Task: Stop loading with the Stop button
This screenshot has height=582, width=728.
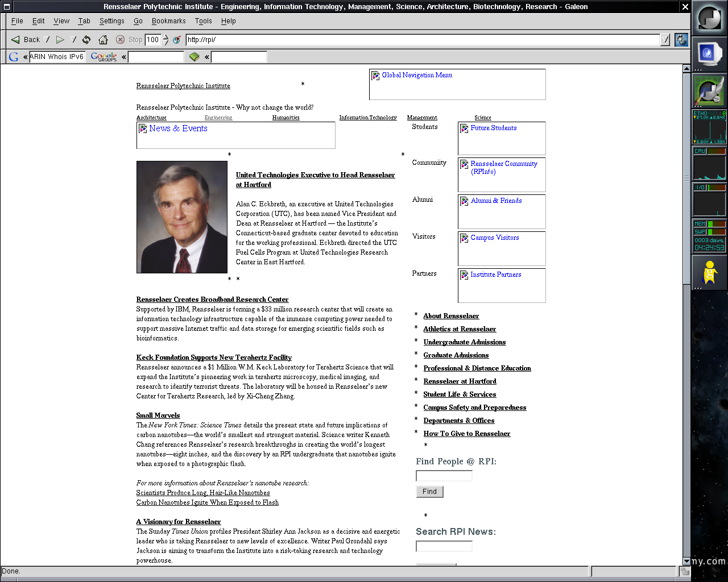Action: [129, 40]
